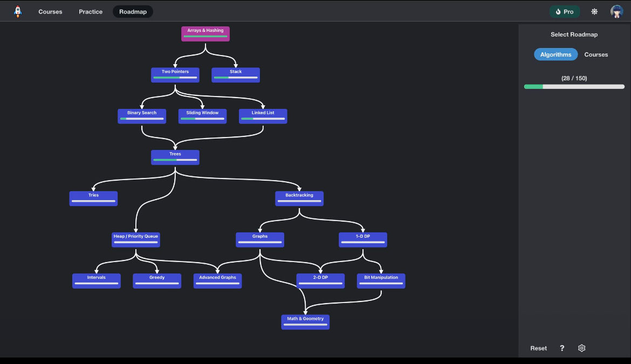Click the Select Roadmap heading

574,35
